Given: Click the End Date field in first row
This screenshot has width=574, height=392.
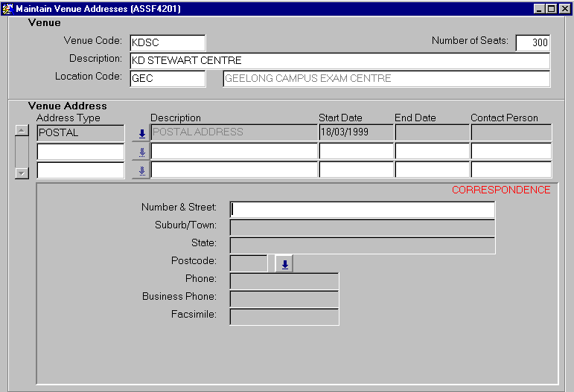Looking at the screenshot, I should [432, 132].
